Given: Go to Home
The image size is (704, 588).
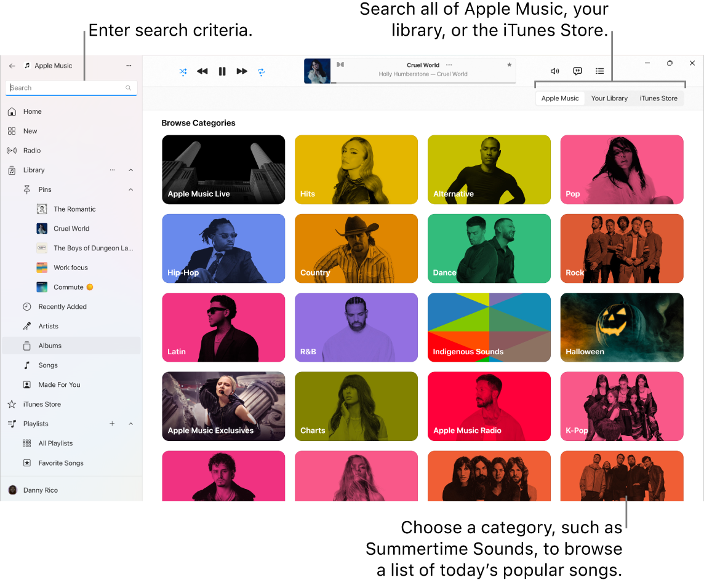Looking at the screenshot, I should coord(71,111).
